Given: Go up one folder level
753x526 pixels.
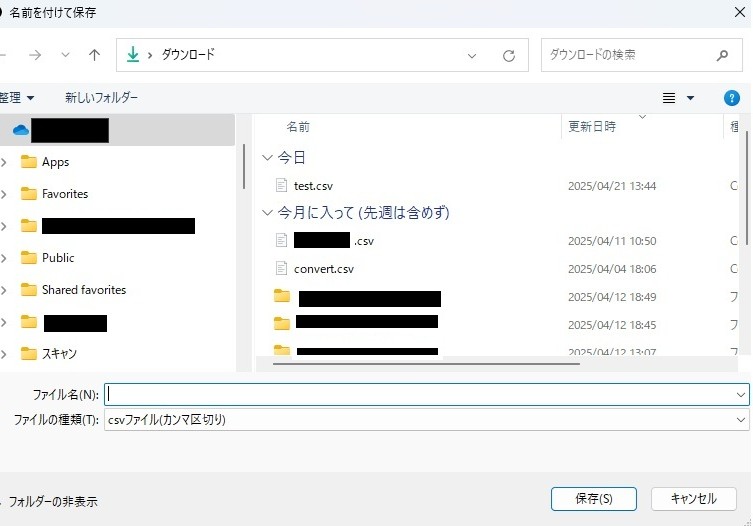Looking at the screenshot, I should click(x=95, y=55).
